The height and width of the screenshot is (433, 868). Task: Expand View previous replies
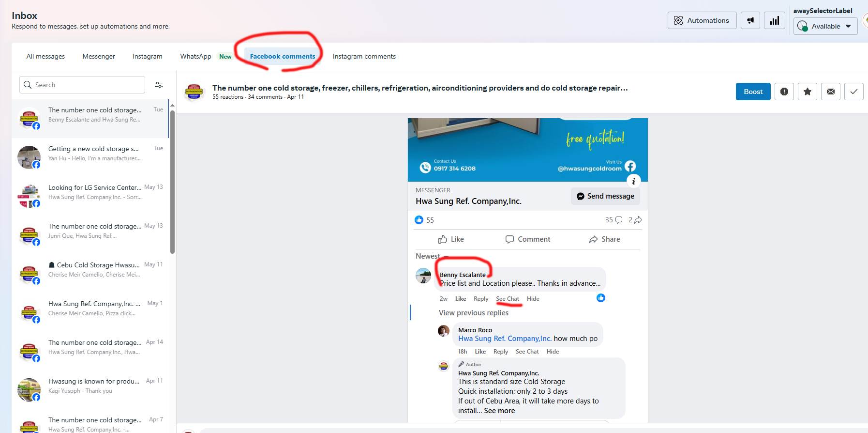point(474,313)
